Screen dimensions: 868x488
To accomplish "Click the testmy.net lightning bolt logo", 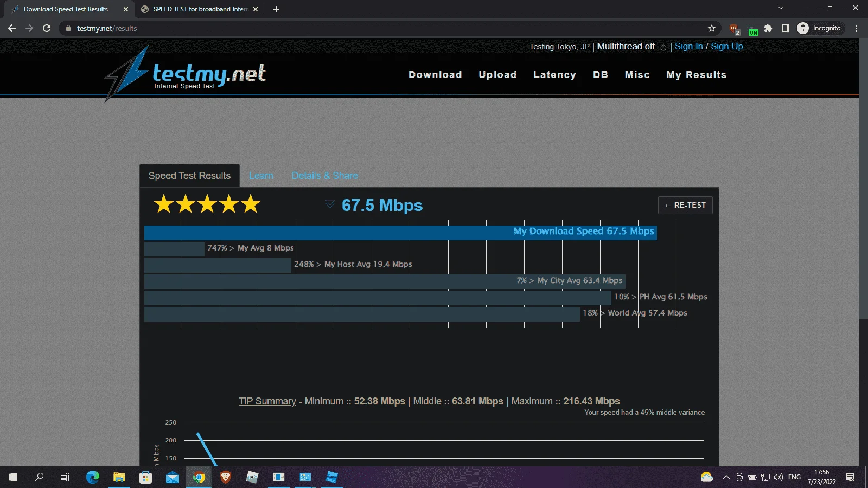I will [126, 73].
